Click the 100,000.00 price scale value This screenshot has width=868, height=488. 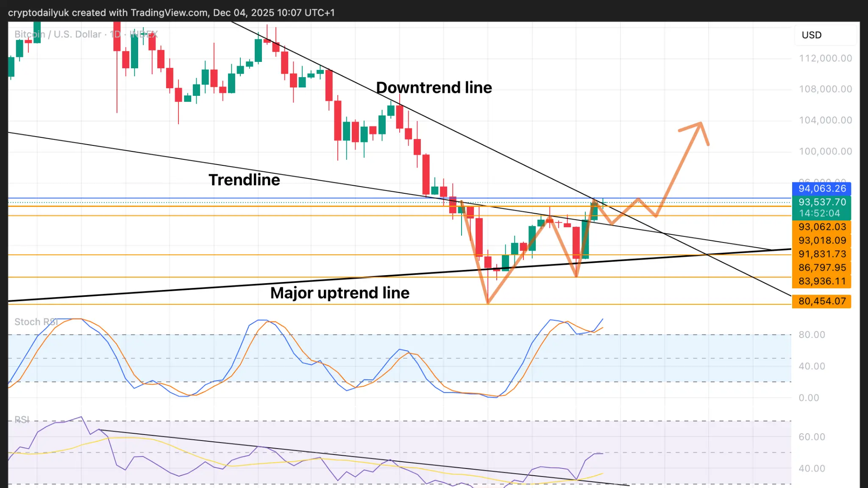(825, 151)
